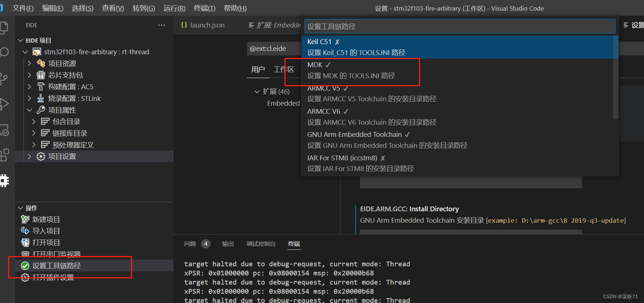The image size is (644, 303).
Task: Click the stm32f103-fire-arbitrary project icon
Action: [x=37, y=52]
